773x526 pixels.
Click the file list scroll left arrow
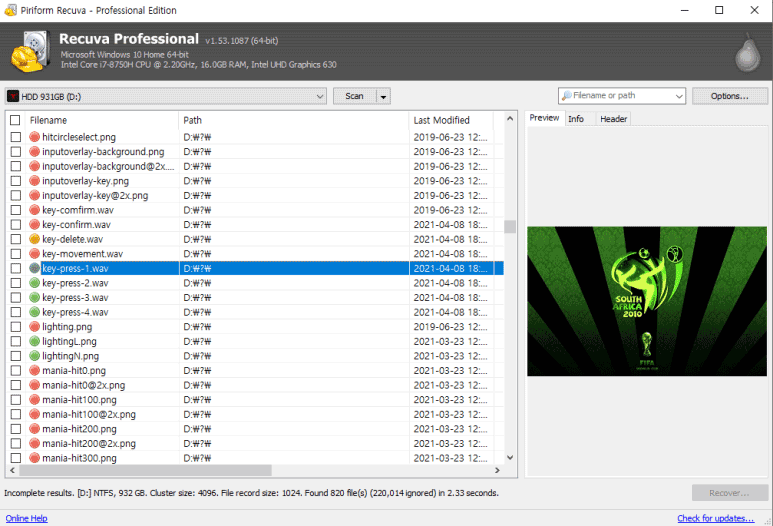(x=12, y=470)
